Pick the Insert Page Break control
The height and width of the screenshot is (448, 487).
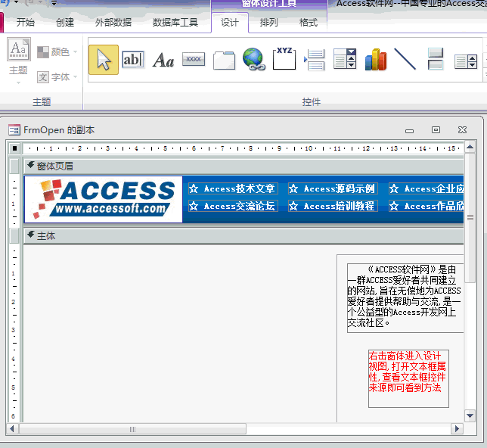(315, 59)
